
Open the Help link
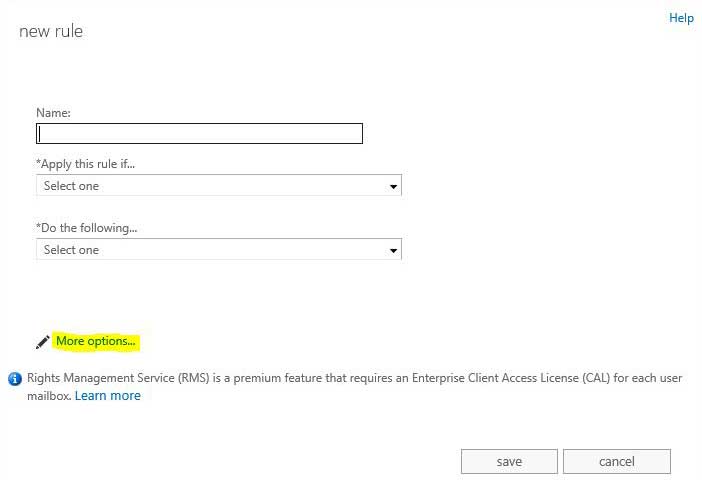(x=681, y=18)
